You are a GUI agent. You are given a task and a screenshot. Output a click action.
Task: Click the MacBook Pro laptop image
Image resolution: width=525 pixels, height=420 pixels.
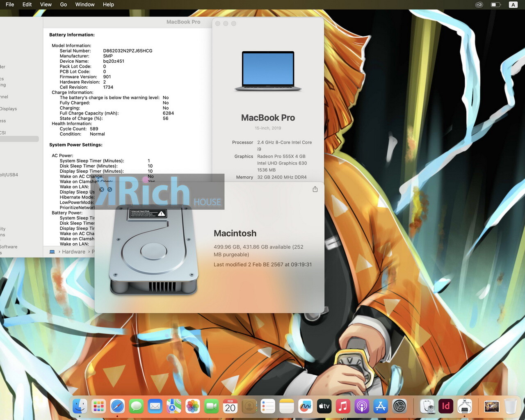pyautogui.click(x=268, y=71)
